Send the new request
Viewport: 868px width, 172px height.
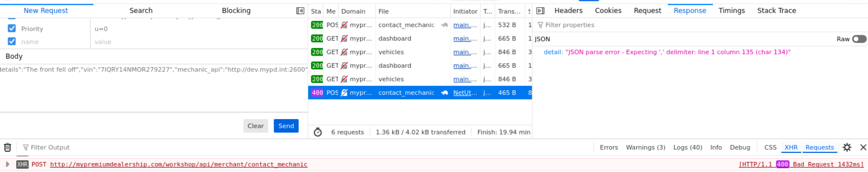click(286, 126)
